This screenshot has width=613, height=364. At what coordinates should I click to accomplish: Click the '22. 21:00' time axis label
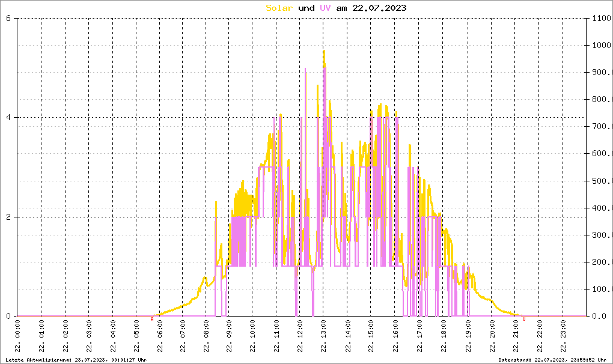[515, 336]
